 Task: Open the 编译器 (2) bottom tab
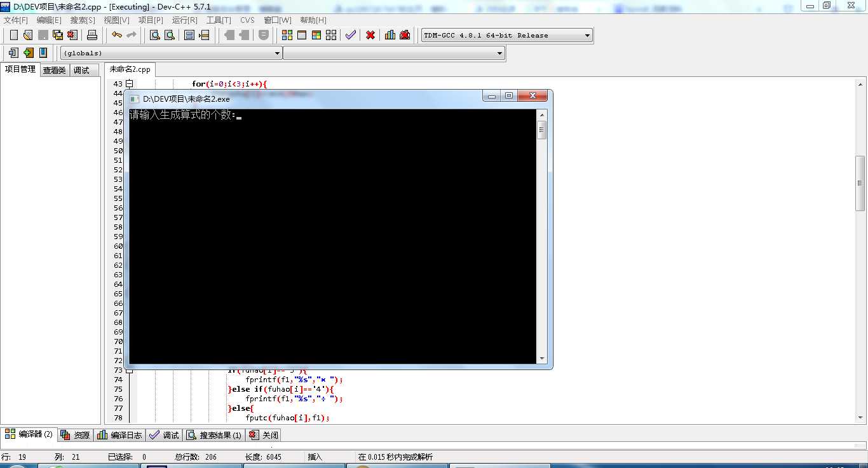click(29, 434)
